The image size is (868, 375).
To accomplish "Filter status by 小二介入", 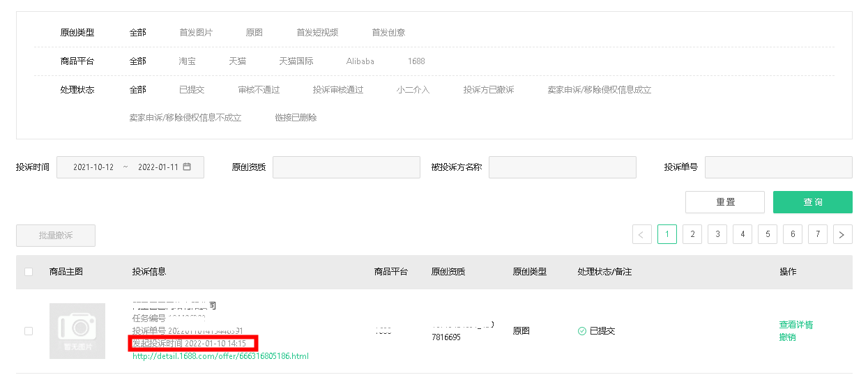I will [x=413, y=90].
